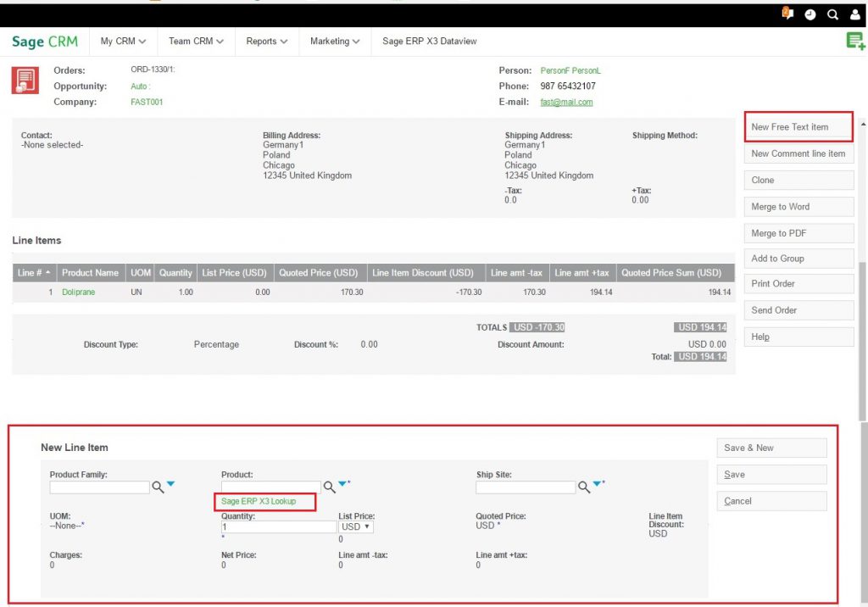Click into the Quantity input field
868x607 pixels.
pos(278,526)
